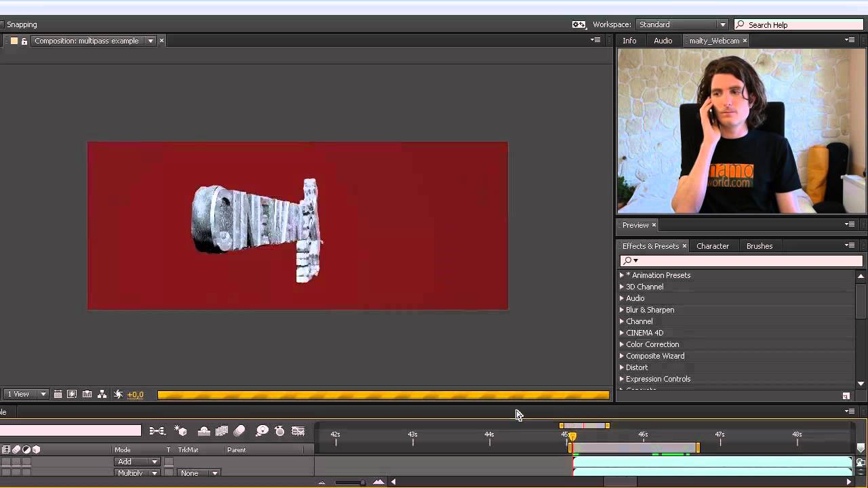Expand the Color Correction category

click(x=622, y=344)
